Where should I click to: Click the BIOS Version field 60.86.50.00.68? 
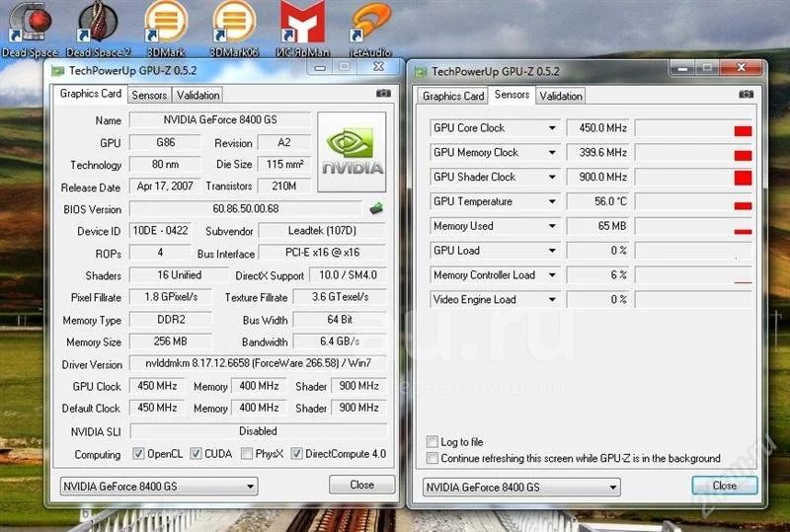(x=245, y=208)
